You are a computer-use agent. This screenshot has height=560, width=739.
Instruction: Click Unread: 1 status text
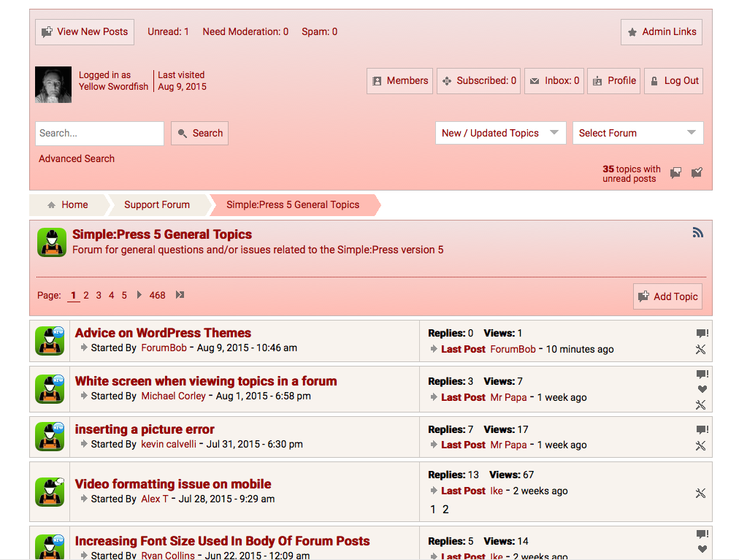(168, 31)
